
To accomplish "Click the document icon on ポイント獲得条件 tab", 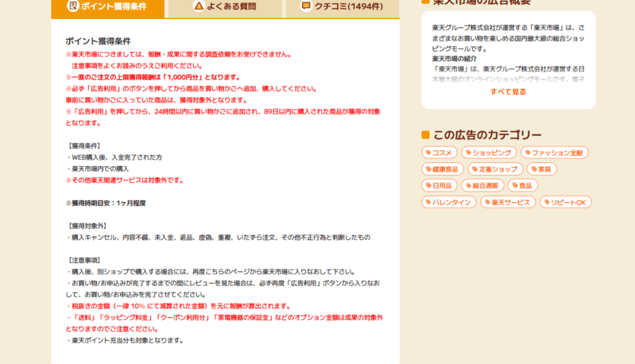I will 73,6.
